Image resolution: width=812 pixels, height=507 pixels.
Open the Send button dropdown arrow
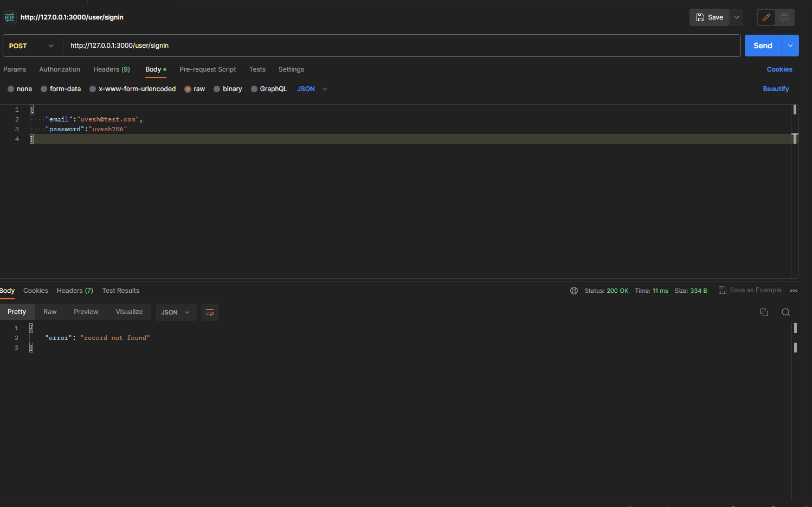point(790,46)
